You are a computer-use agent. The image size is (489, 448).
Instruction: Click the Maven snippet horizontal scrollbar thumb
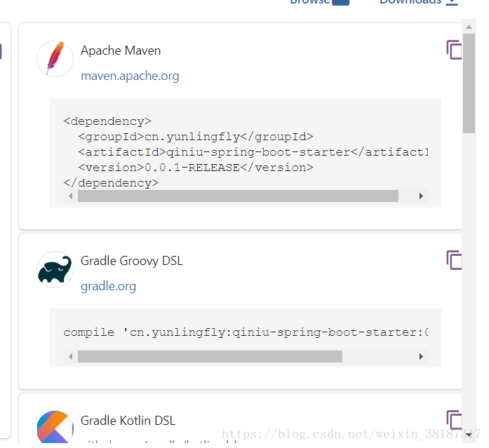coord(238,196)
